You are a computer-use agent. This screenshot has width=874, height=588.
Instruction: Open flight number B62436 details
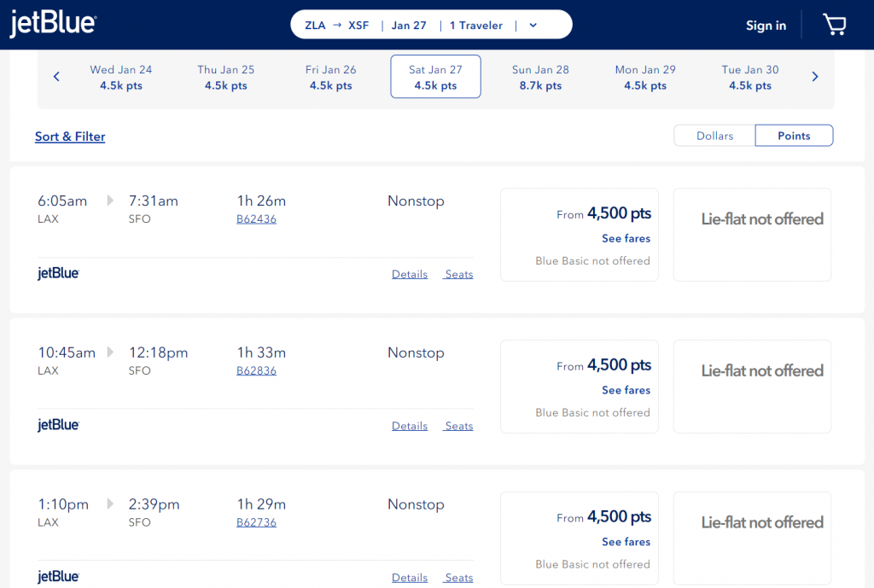pyautogui.click(x=256, y=219)
